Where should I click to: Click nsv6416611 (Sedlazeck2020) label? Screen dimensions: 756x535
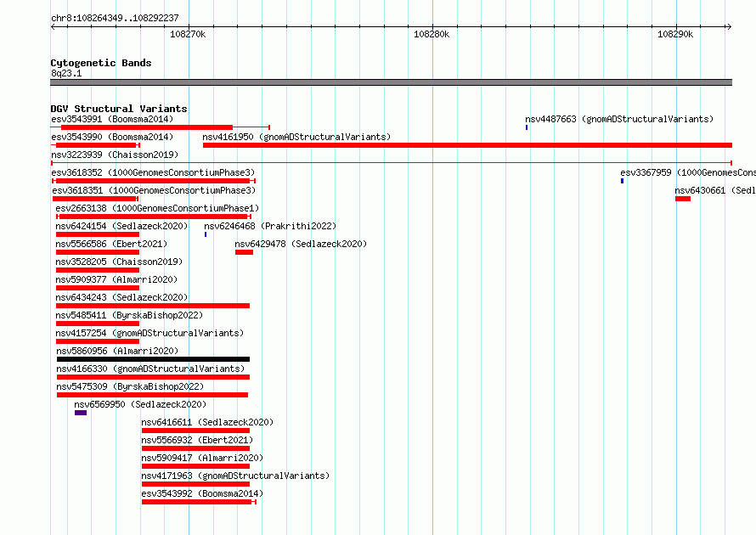click(x=207, y=422)
